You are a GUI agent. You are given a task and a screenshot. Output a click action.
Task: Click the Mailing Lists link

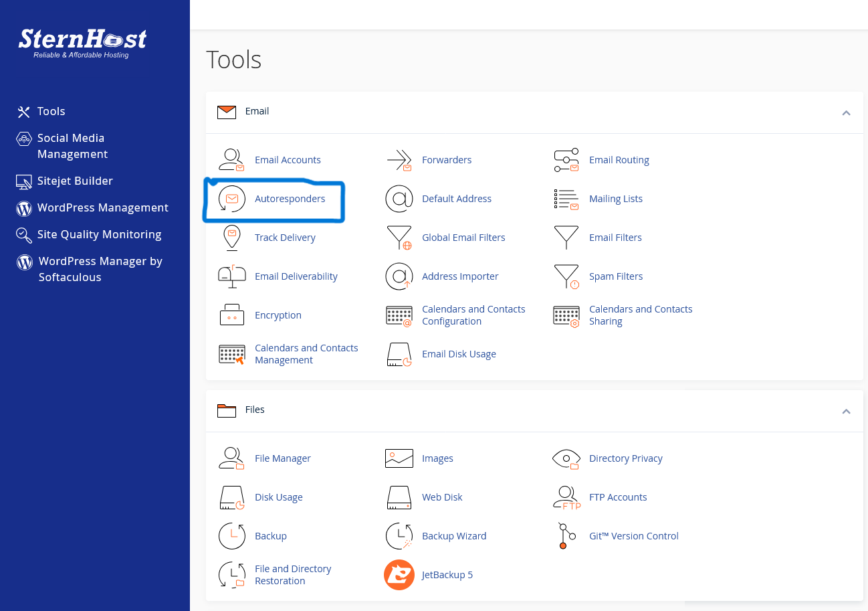coord(615,199)
